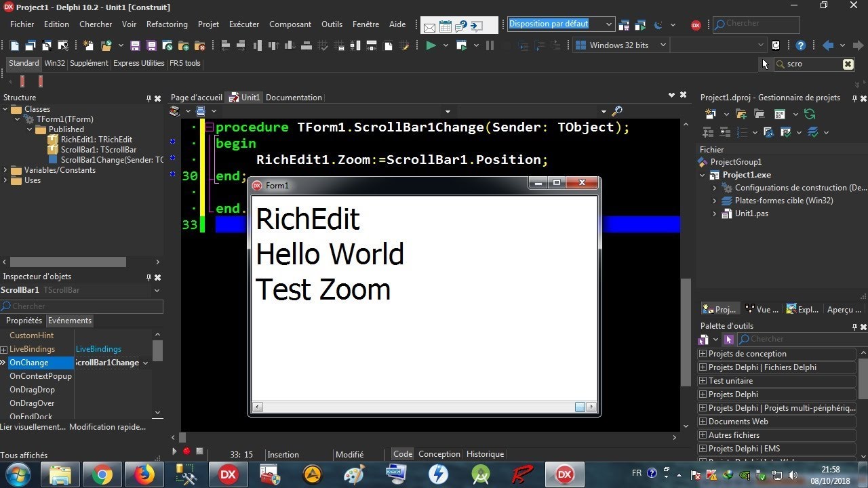Switch to the Documentation tab
This screenshot has height=488, width=868.
294,98
